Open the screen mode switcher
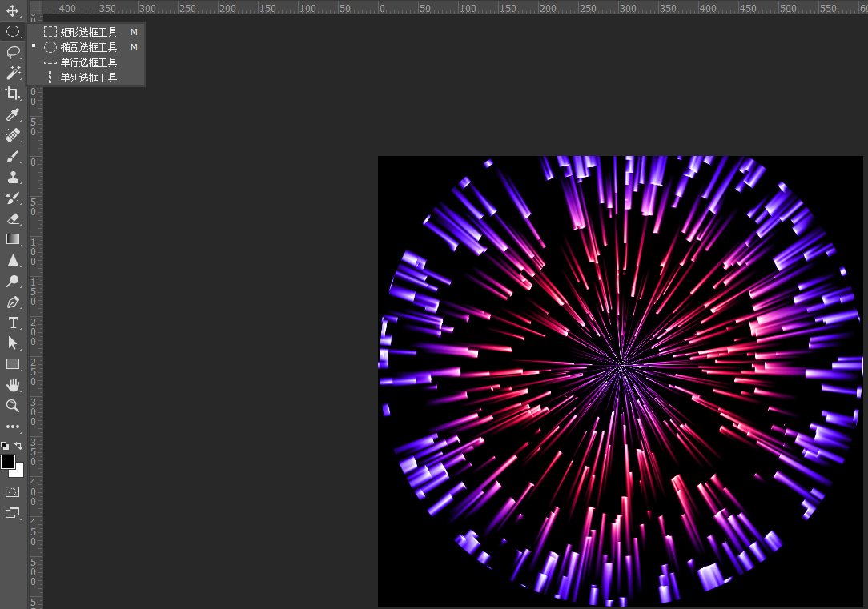Viewport: 868px width, 609px height. [13, 513]
